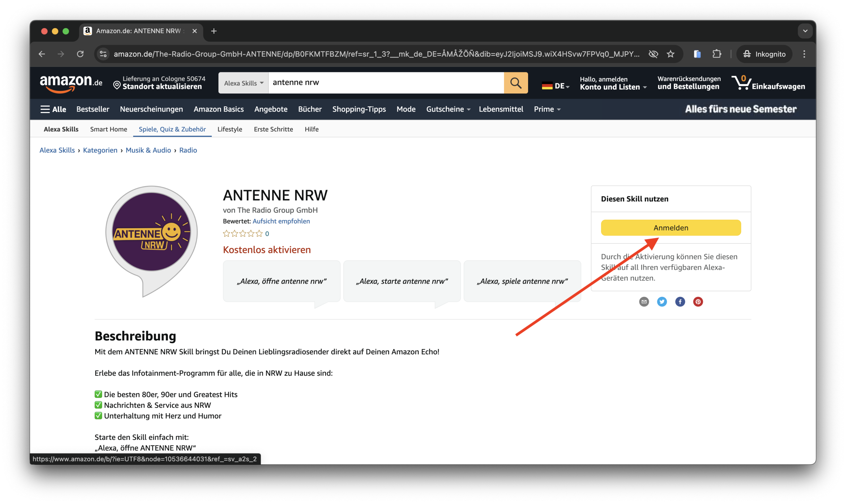Screen dimensions: 846x504
Task: Click the browser forward arrow
Action: [61, 54]
